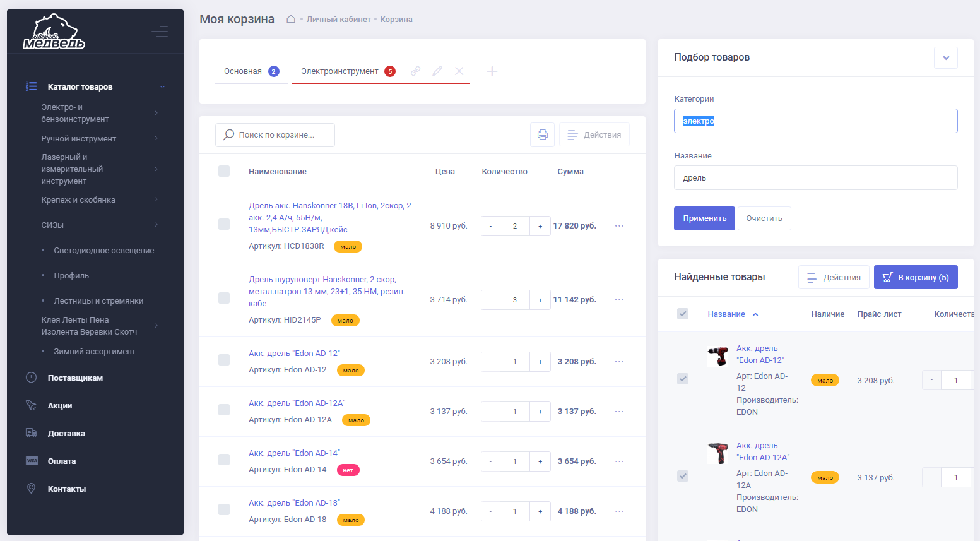Toggle the select-all checkbox in basket header

coord(224,171)
